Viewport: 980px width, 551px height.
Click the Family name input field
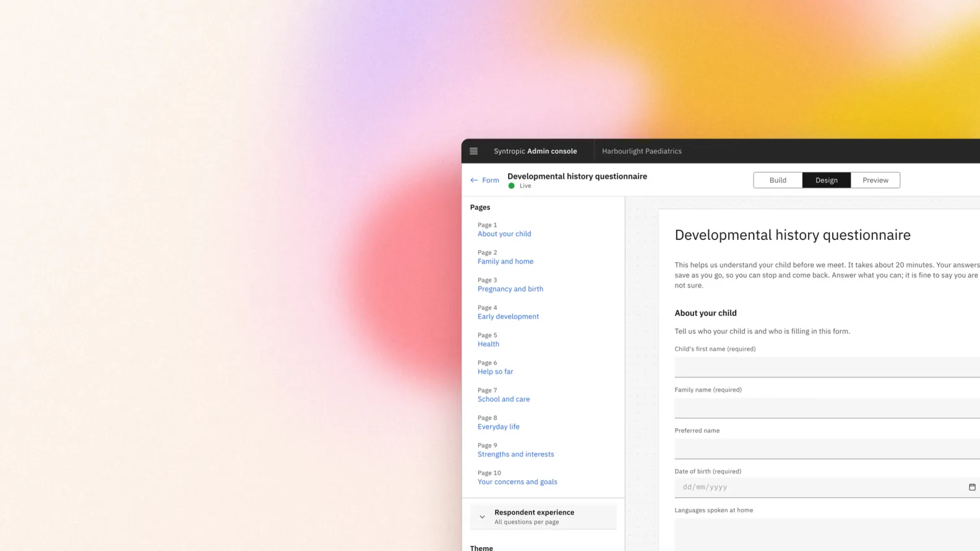click(x=827, y=408)
